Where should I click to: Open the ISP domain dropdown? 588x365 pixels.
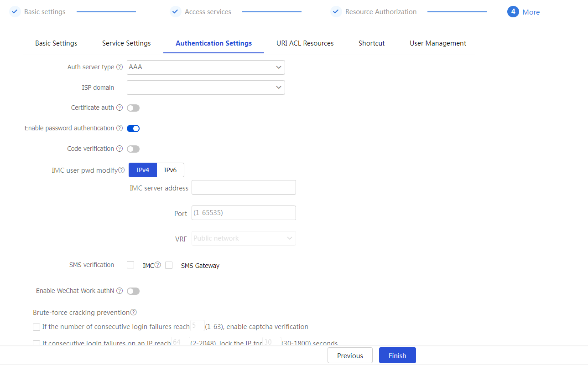click(x=206, y=87)
